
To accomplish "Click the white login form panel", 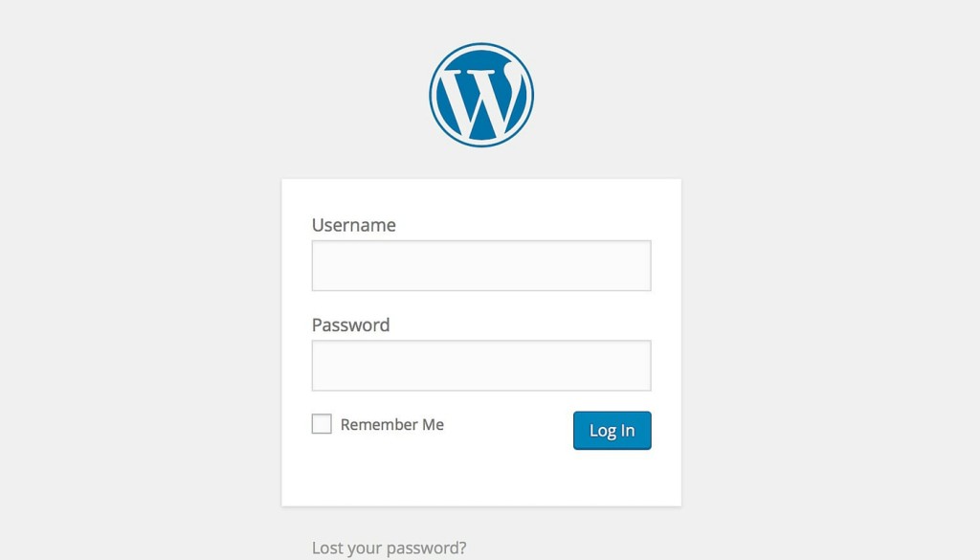I will (480, 479).
